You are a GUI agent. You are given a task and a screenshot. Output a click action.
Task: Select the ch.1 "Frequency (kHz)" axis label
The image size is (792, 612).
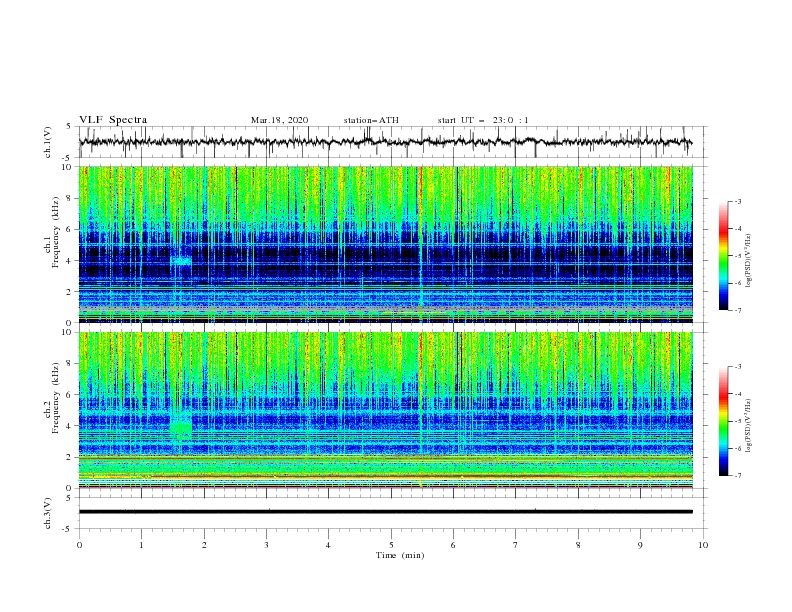(56, 231)
